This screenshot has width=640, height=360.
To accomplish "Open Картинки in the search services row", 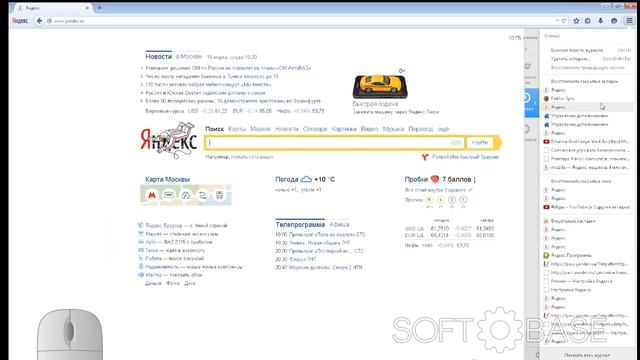I will [344, 129].
